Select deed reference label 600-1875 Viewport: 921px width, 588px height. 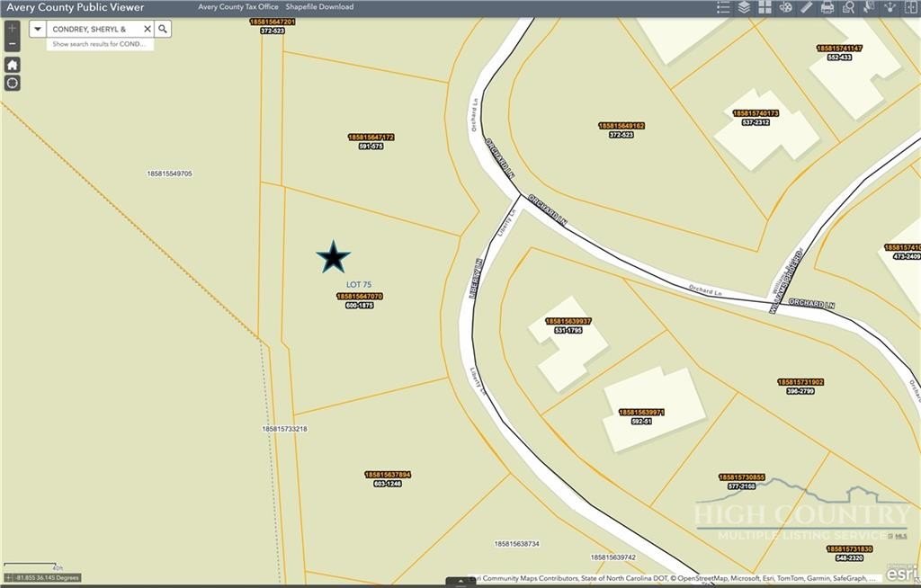[360, 306]
